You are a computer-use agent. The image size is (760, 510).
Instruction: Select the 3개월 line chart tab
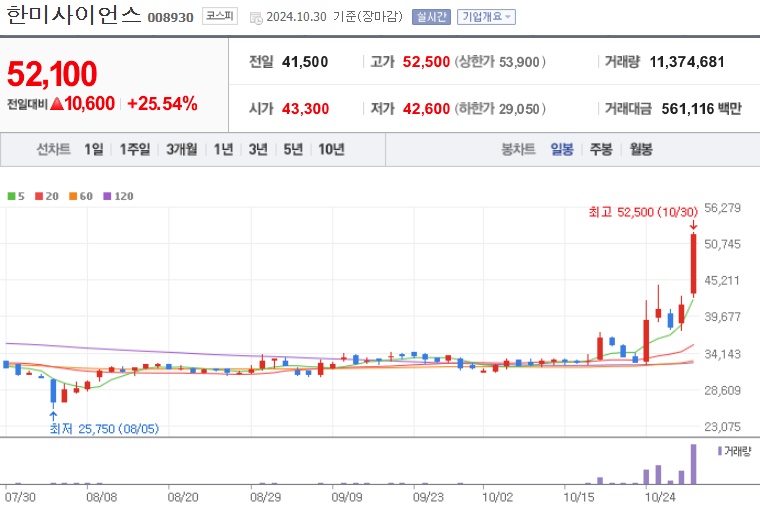click(182, 149)
